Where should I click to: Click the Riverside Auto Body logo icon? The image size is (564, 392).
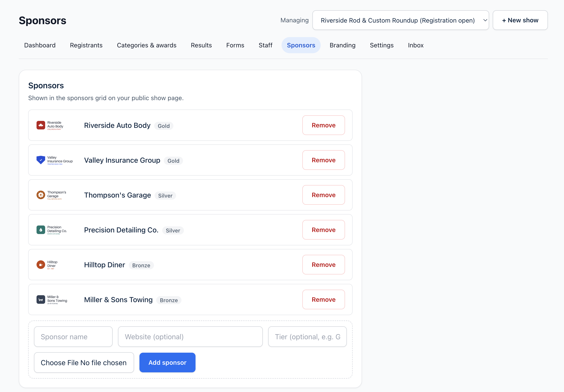(x=41, y=125)
